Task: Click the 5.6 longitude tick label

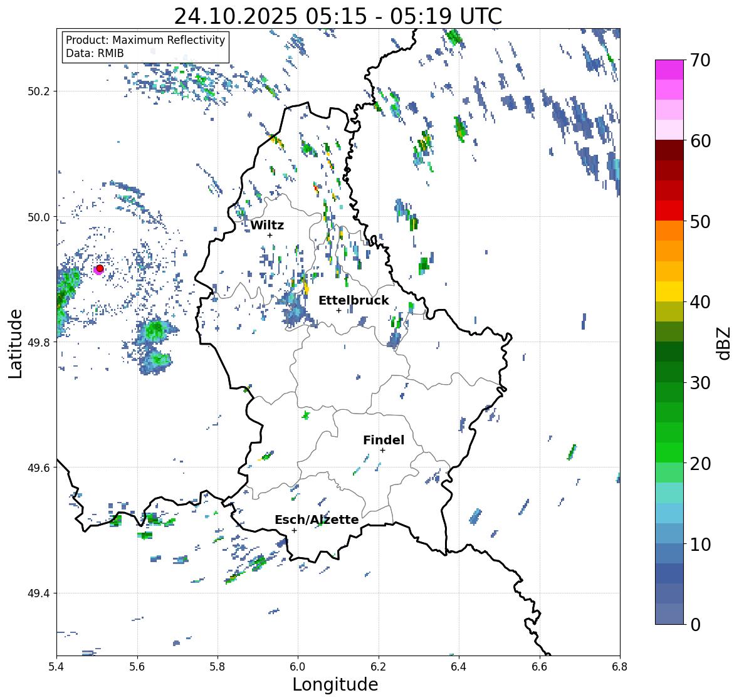Action: pyautogui.click(x=137, y=667)
